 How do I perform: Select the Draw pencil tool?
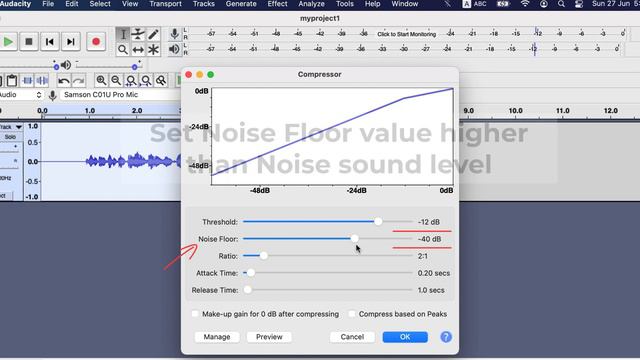point(153,34)
